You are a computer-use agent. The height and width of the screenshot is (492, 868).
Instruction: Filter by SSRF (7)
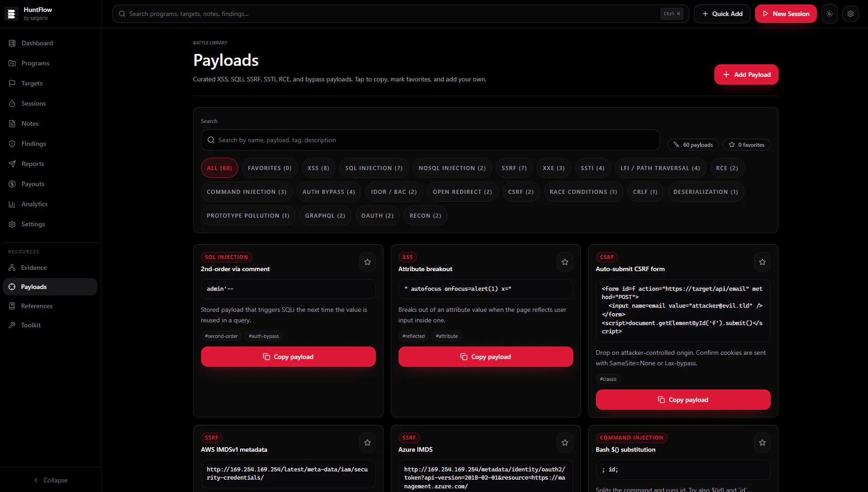[x=514, y=168]
